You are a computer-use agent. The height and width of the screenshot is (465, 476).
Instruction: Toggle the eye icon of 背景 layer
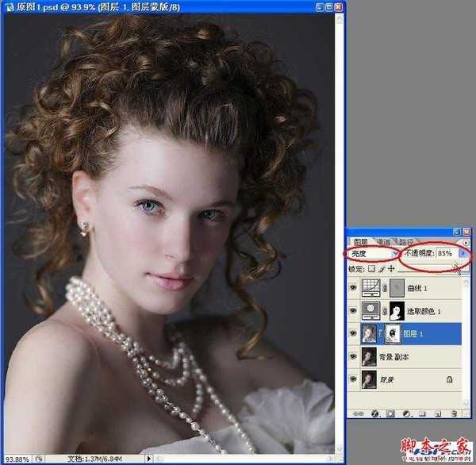click(353, 379)
